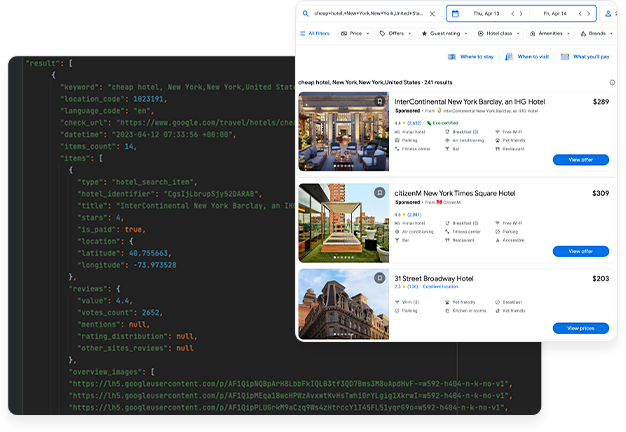Expand the Hotel class filter dropdown
Screen dimensions: 626x432
click(x=499, y=34)
